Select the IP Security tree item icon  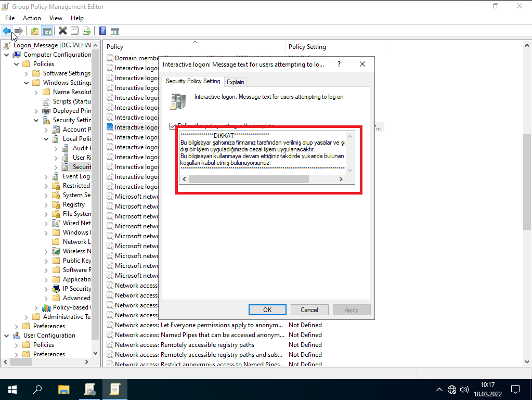coord(56,289)
